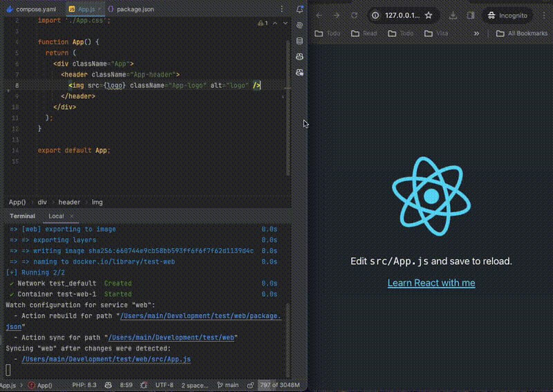Close the App.js editor tab
Viewport: 553px width, 392px height.
[x=100, y=9]
